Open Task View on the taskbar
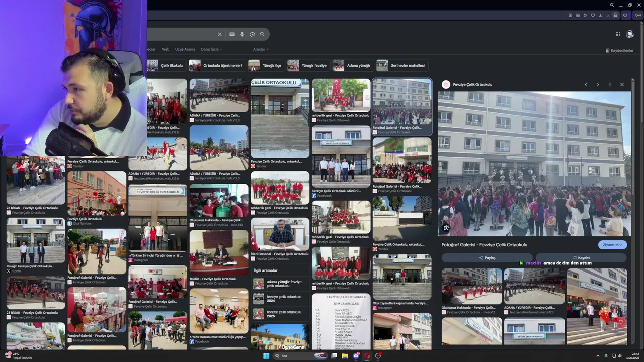The height and width of the screenshot is (362, 644). (334, 356)
